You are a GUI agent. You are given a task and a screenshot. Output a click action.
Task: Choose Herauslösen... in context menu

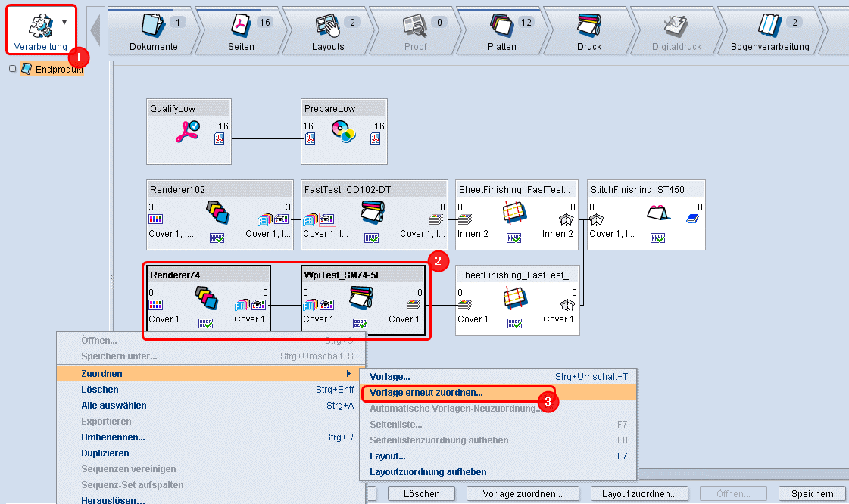coord(211,499)
